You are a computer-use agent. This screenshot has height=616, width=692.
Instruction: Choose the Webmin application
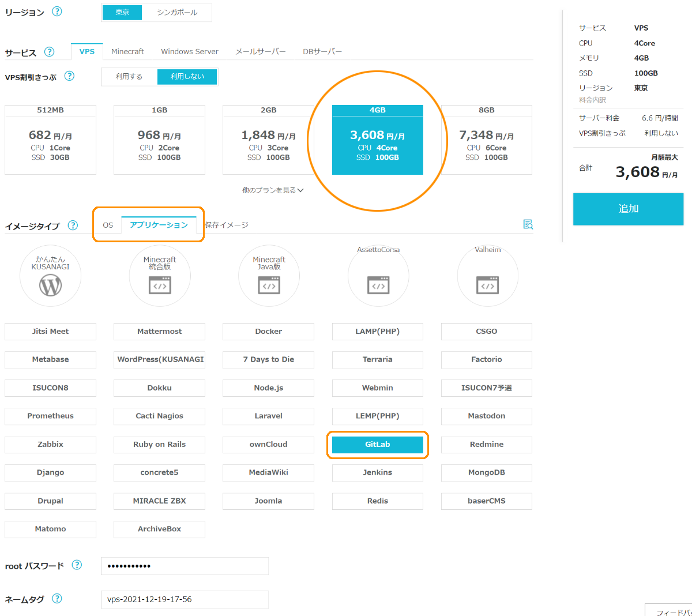tap(378, 388)
